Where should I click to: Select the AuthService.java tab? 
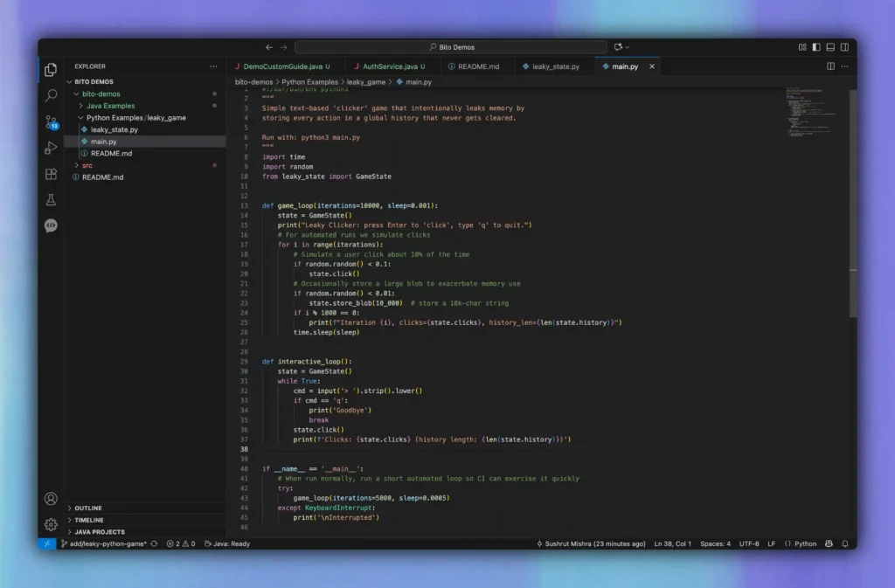pos(391,66)
